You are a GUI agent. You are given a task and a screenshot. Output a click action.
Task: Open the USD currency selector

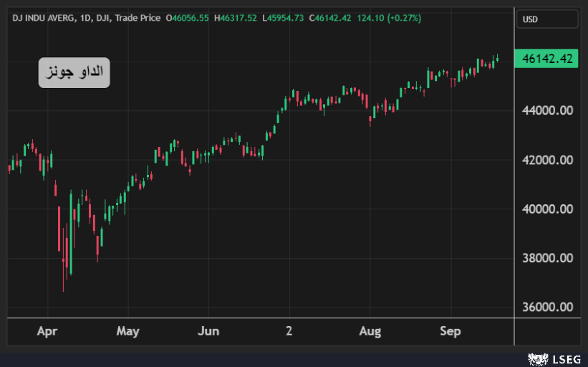click(x=548, y=18)
